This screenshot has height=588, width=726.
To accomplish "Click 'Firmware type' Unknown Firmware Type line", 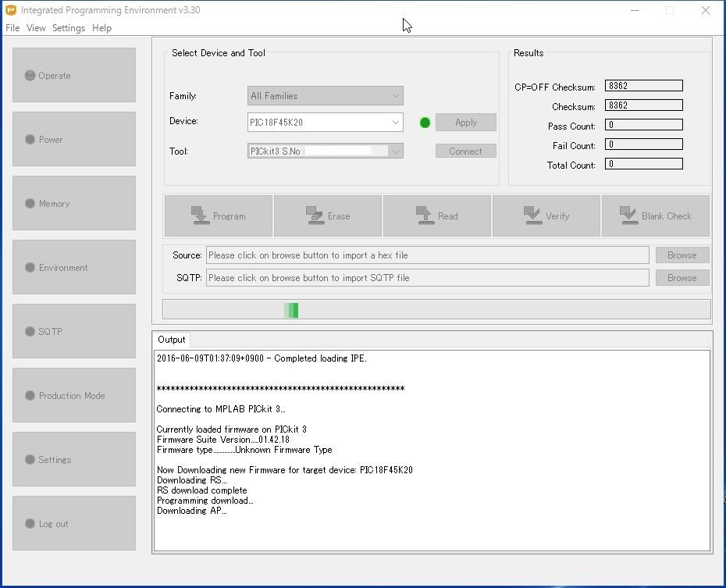I will click(244, 450).
